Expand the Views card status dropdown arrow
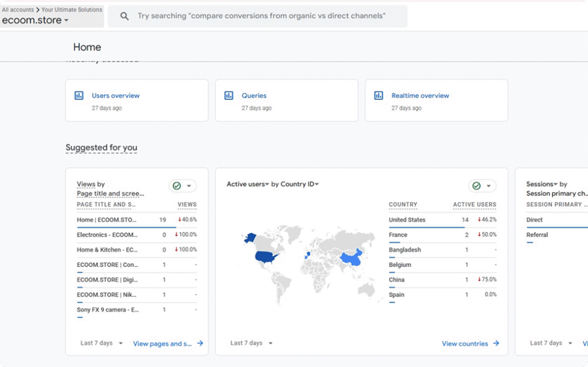 tap(189, 186)
